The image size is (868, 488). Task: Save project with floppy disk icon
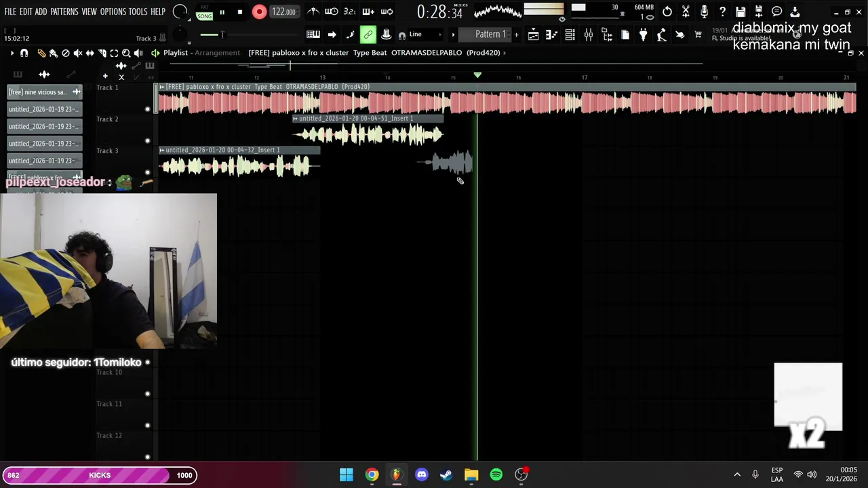click(x=741, y=12)
